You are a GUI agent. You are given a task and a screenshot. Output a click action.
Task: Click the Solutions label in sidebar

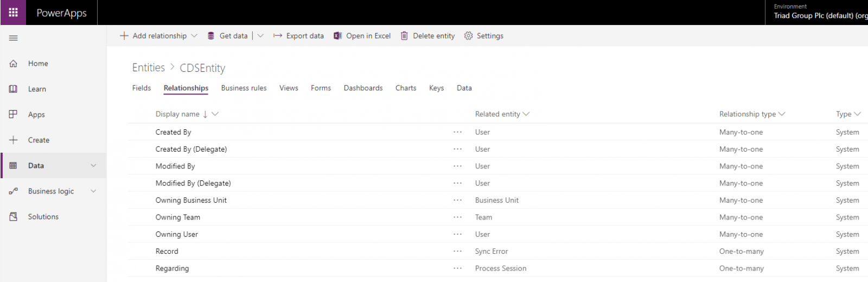pos(43,217)
